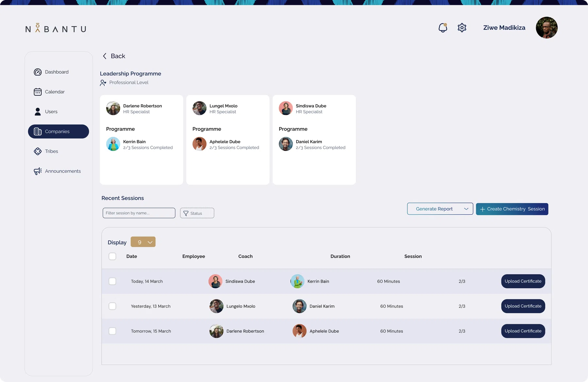Screen dimensions: 588x382
Task: Select Tribes in the sidebar
Action: pyautogui.click(x=58, y=151)
